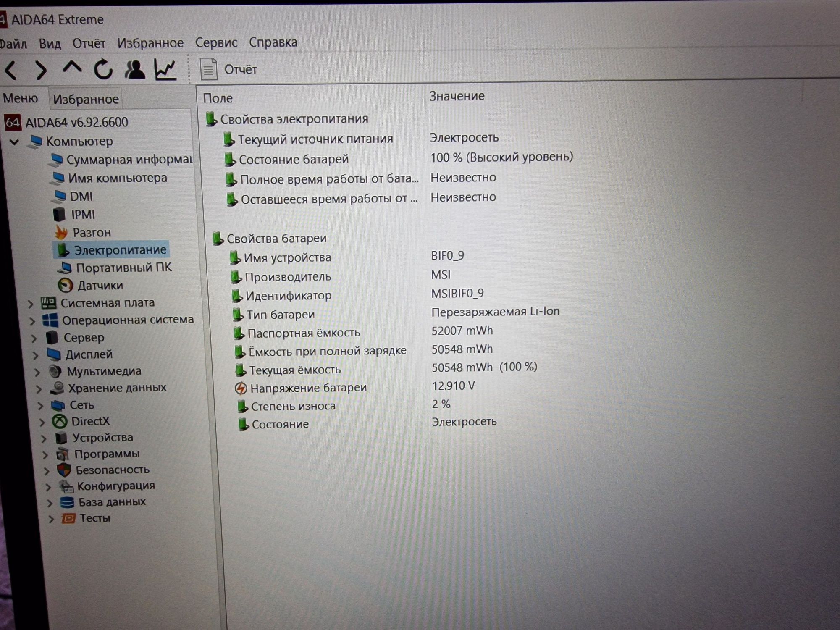The image size is (840, 630).
Task: Click the Мультимедиа speaker icon
Action: point(55,371)
